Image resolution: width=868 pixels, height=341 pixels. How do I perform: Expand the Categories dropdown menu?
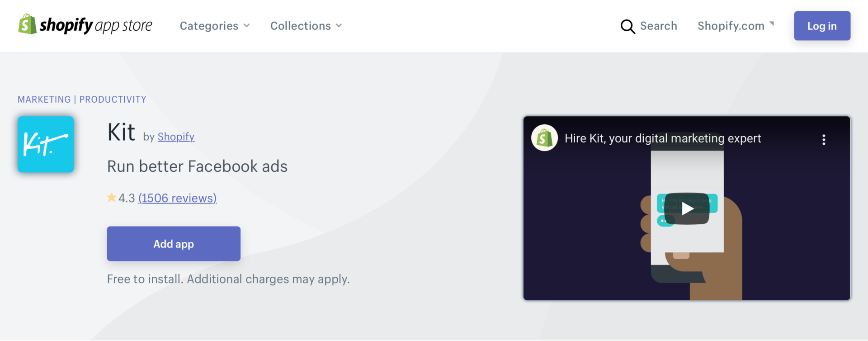[214, 26]
